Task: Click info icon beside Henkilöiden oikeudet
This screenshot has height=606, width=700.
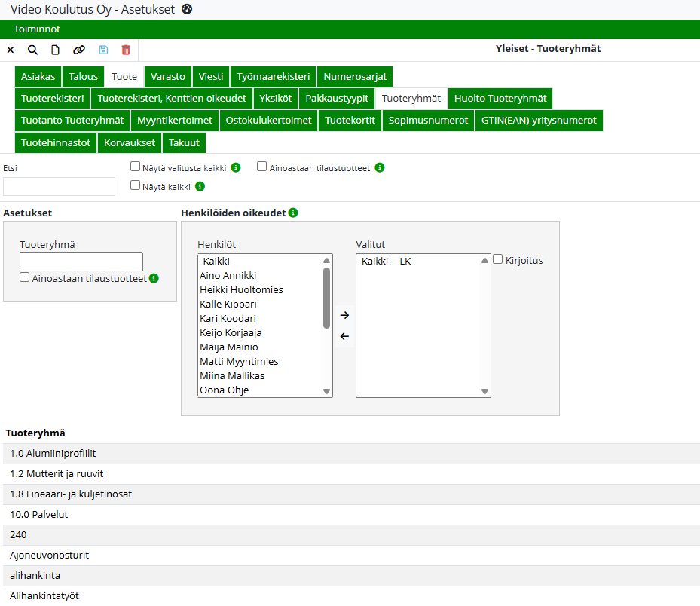Action: 293,213
